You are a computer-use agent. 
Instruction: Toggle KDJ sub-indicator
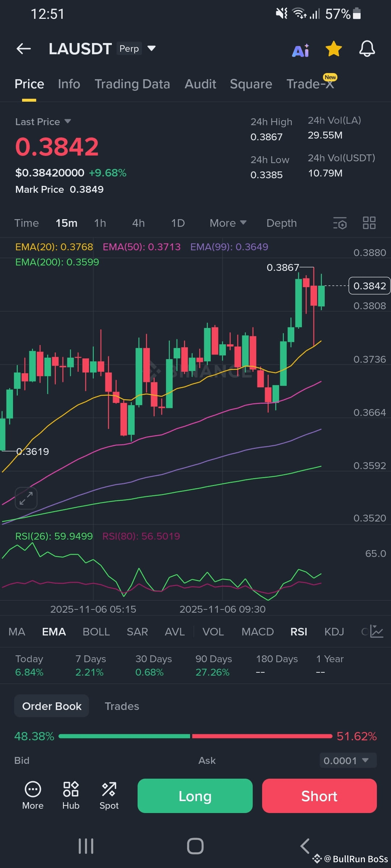coord(334,632)
